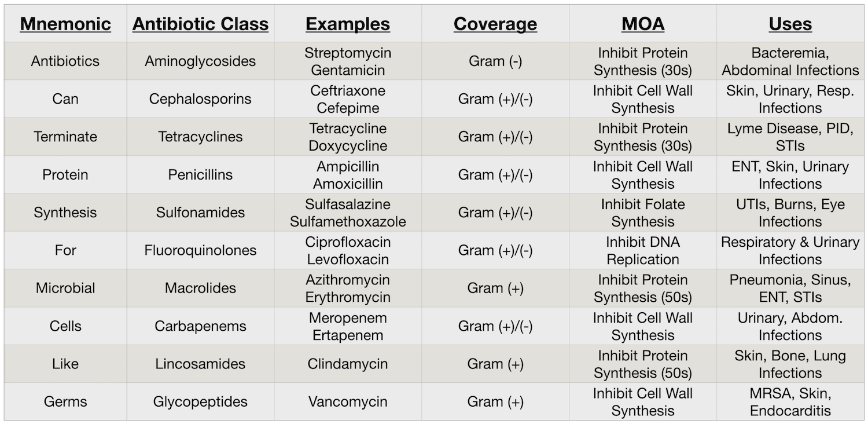The width and height of the screenshot is (868, 424).
Task: Select the Antibiotic Class header cell
Action: point(200,24)
